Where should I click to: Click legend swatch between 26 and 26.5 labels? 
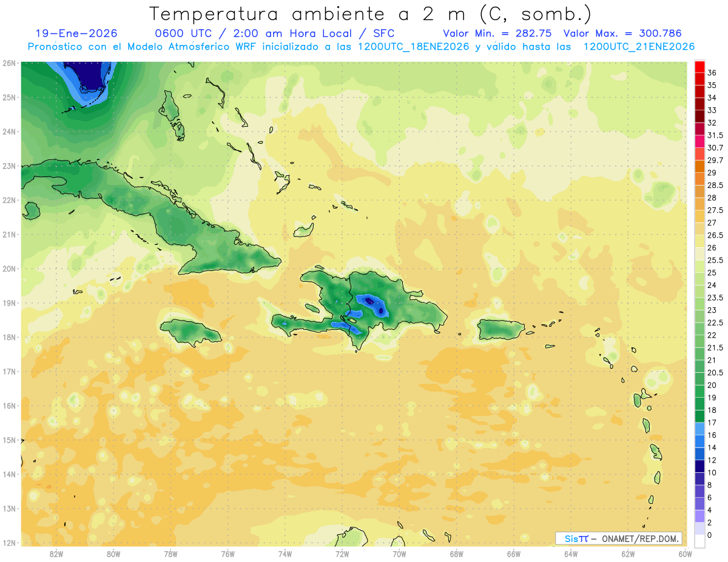coord(699,241)
